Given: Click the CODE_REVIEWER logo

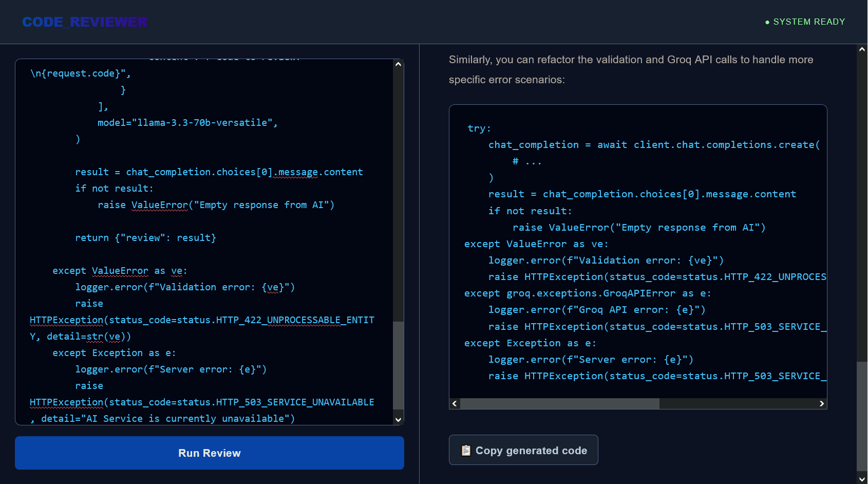Looking at the screenshot, I should click(84, 22).
